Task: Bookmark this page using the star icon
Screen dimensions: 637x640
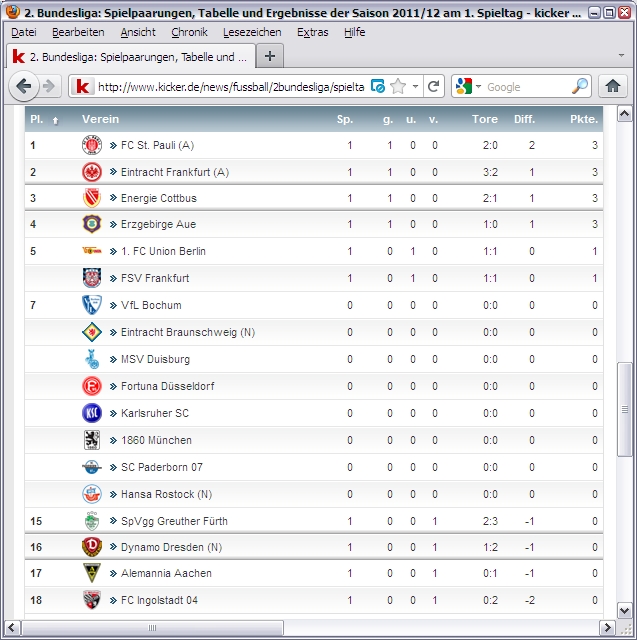Action: pos(398,87)
